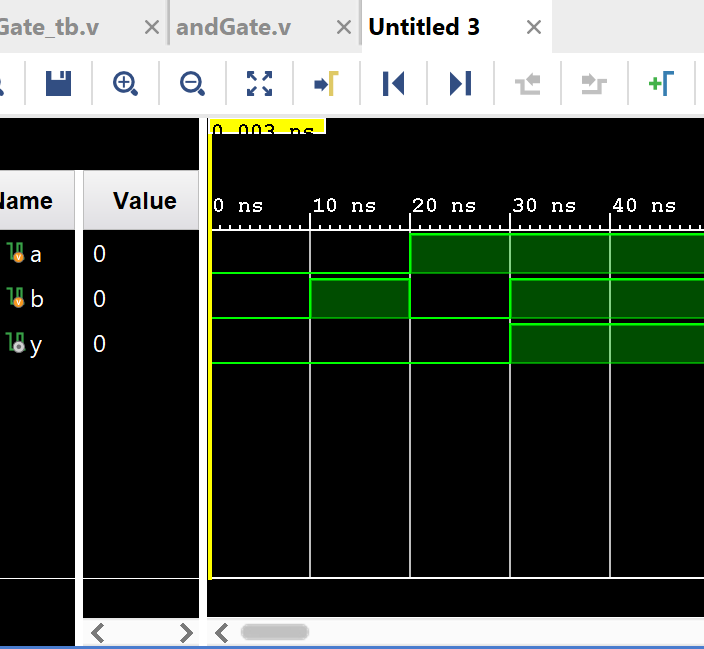This screenshot has height=649, width=704.
Task: Click the Go to Cursor icon
Action: (326, 84)
